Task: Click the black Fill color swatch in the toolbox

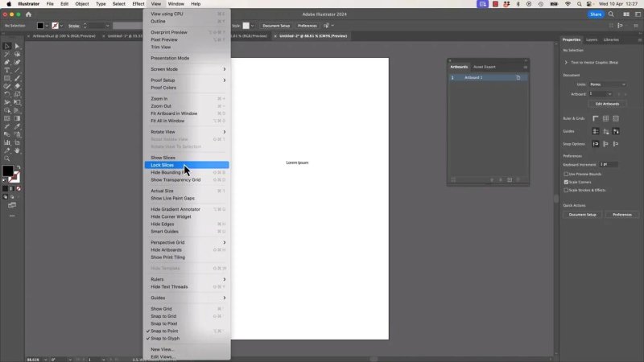Action: click(8, 171)
